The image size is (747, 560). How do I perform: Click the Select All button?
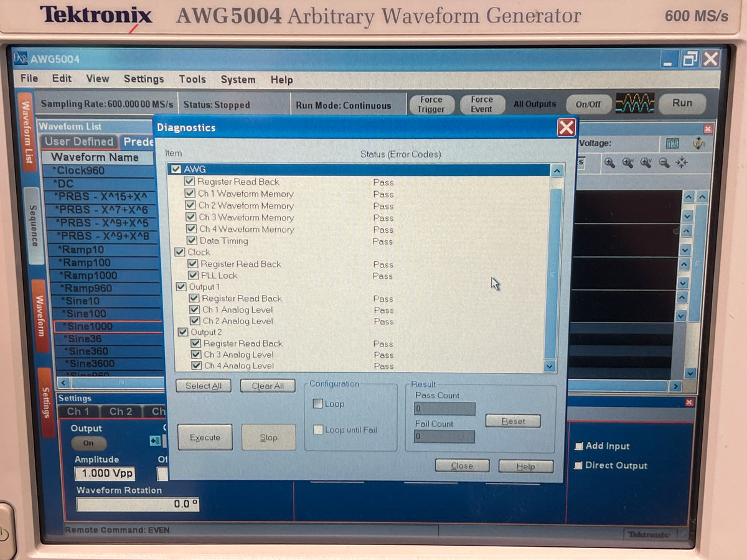tap(204, 386)
